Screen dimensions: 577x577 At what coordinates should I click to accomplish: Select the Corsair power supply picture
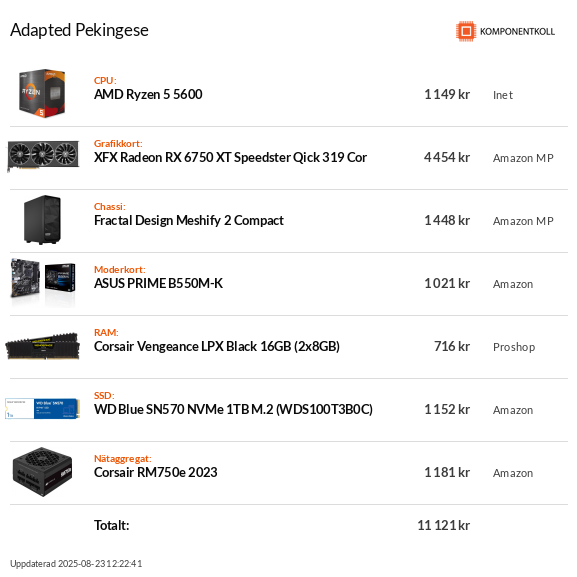(42, 472)
